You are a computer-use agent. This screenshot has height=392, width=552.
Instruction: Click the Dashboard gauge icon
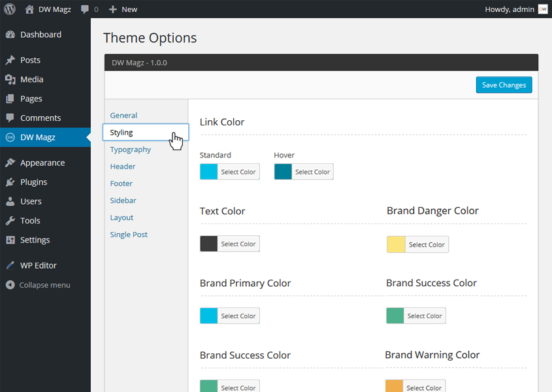pos(10,35)
